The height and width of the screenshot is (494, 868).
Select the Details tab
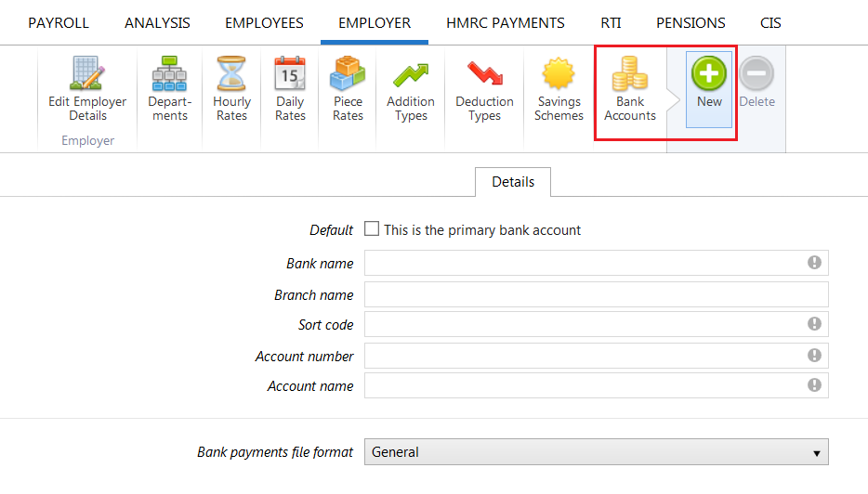[x=513, y=182]
